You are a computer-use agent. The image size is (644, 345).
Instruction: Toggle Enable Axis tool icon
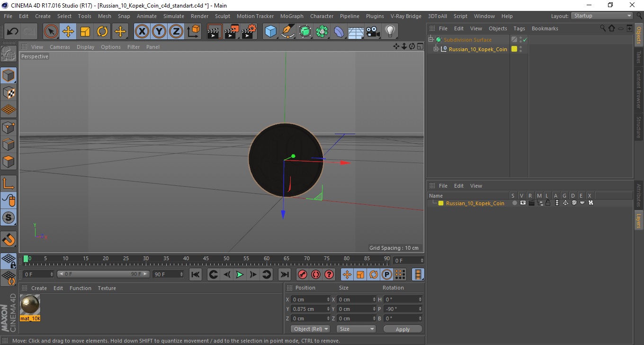(x=9, y=183)
